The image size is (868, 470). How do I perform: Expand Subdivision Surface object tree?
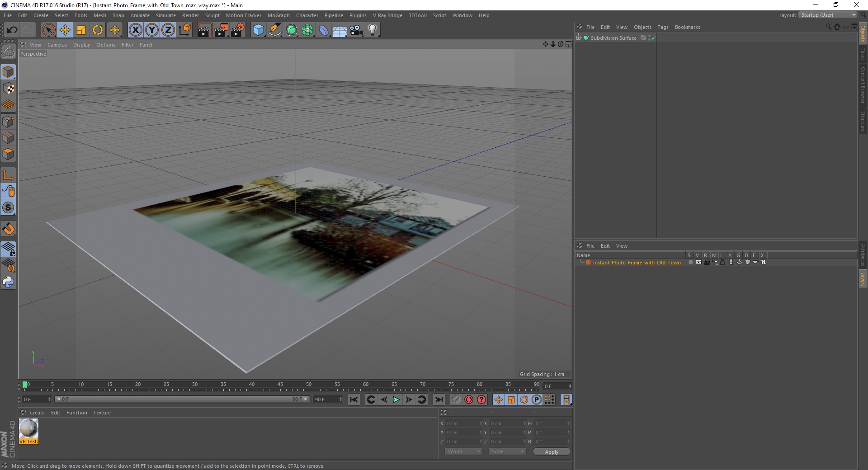tap(579, 38)
